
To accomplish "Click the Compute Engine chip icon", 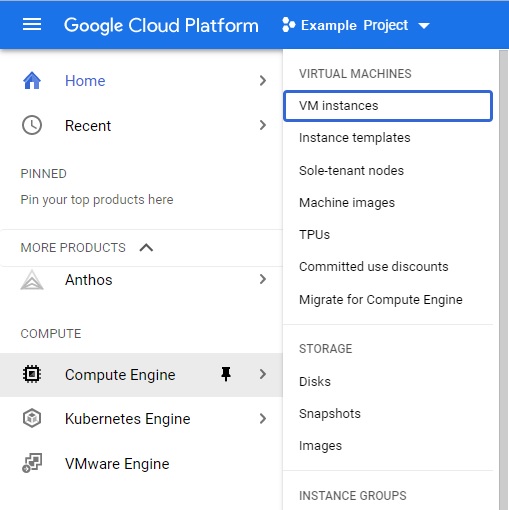I will pyautogui.click(x=32, y=374).
